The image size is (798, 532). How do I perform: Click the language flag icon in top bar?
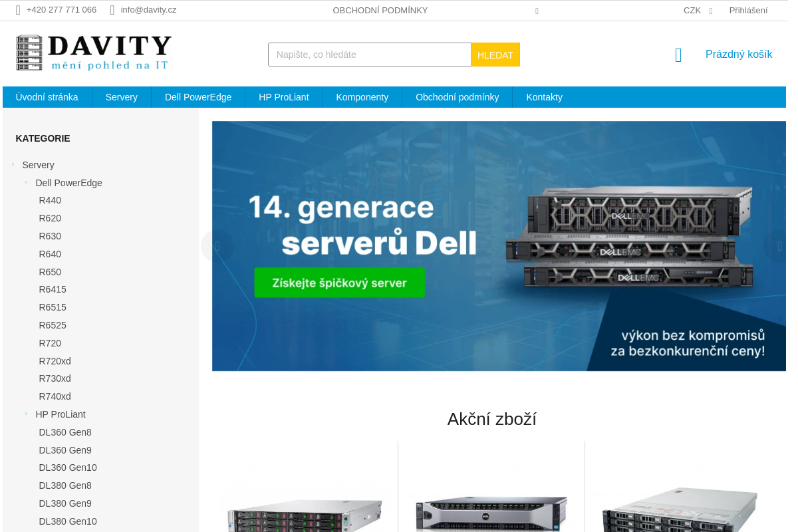pyautogui.click(x=537, y=11)
